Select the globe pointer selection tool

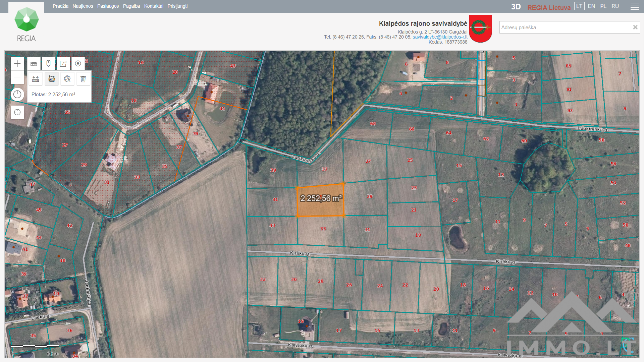67,79
